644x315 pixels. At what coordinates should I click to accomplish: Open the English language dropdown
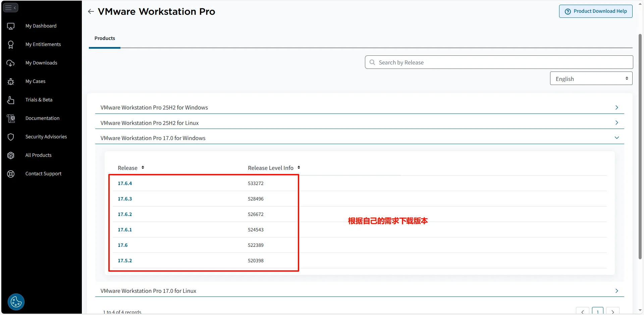coord(591,79)
